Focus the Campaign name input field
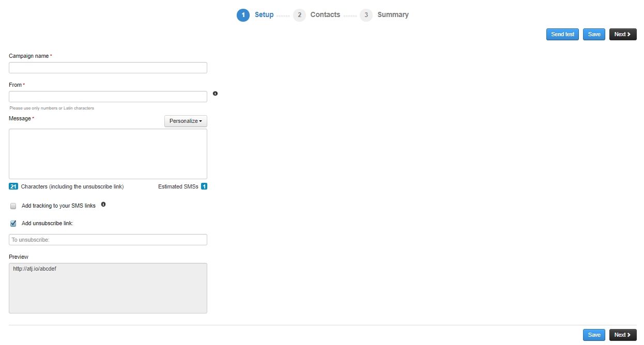644x345 pixels. coord(108,68)
